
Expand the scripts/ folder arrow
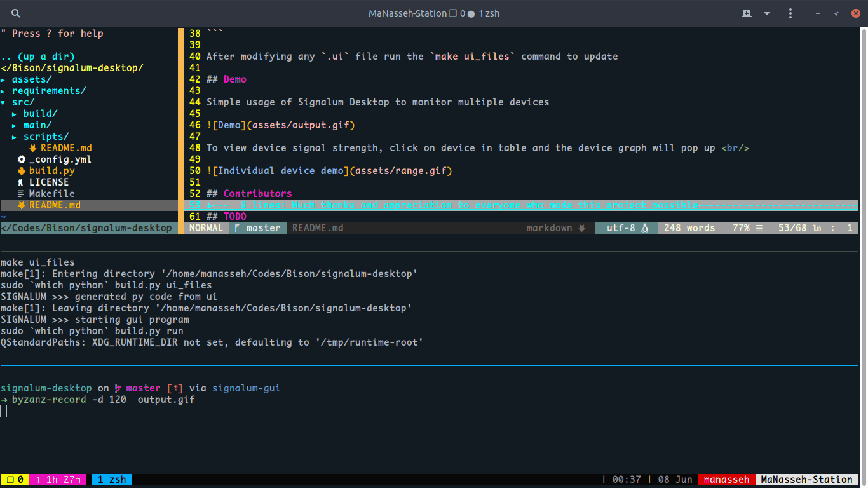[x=15, y=137]
